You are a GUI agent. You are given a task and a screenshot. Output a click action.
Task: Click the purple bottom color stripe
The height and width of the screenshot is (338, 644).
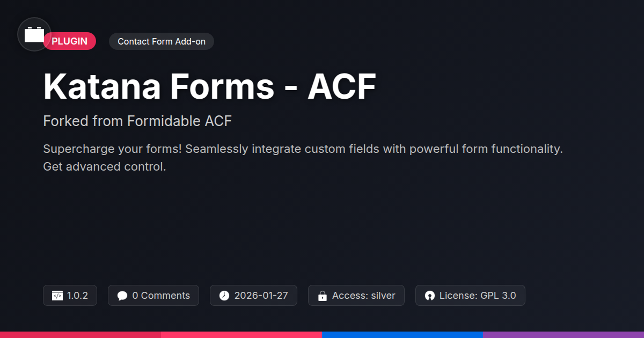(x=563, y=334)
